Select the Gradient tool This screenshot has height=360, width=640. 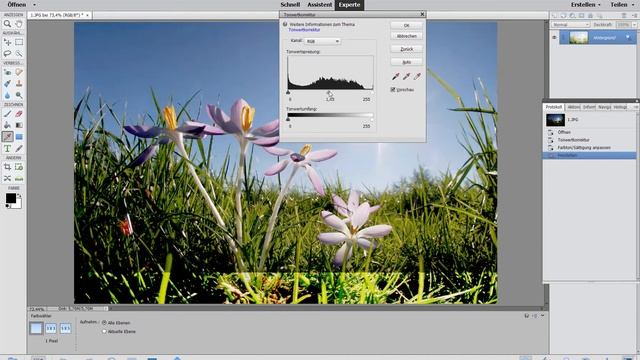coord(19,125)
